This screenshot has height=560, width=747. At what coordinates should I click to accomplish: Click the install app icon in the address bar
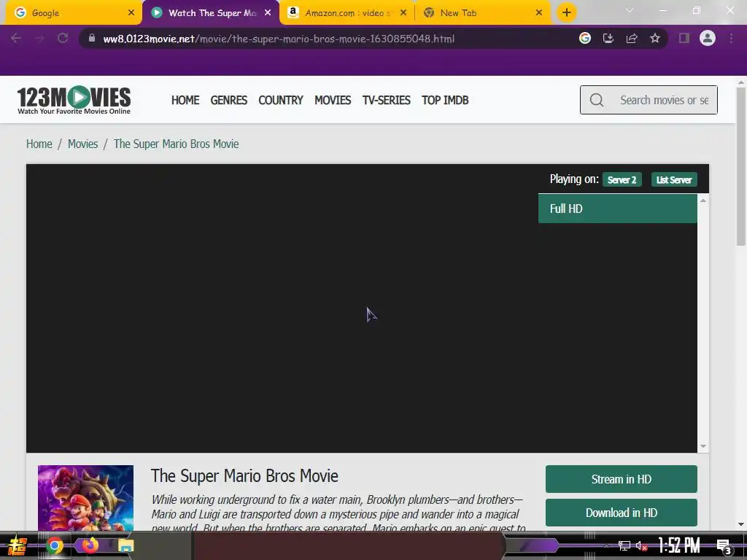(608, 38)
